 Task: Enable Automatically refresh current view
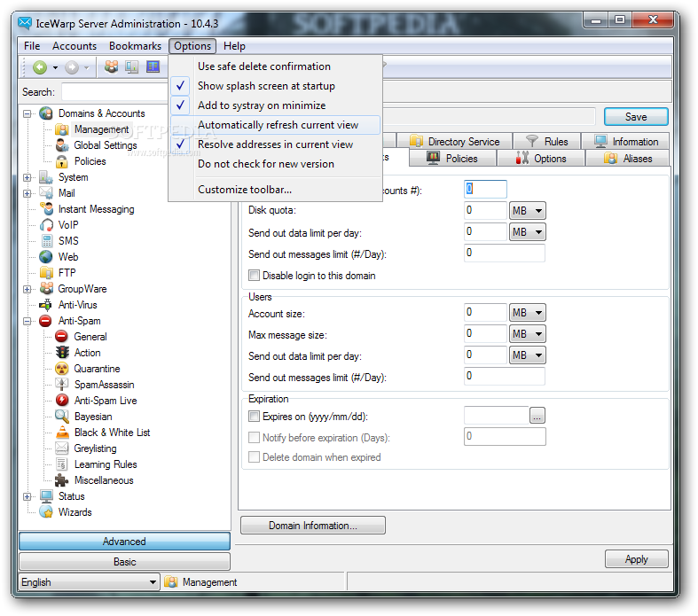[275, 125]
